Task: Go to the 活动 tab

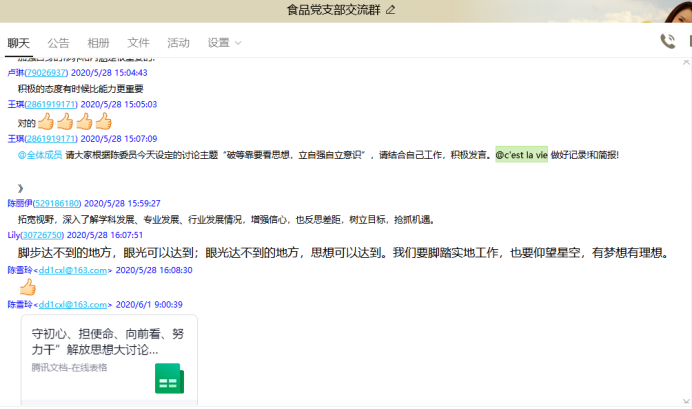Action: click(178, 43)
